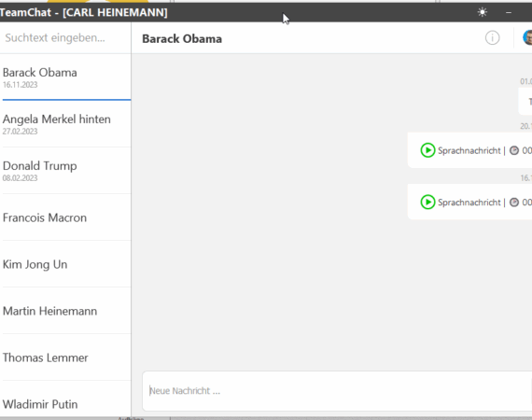Select Francois Macron contact
This screenshot has width=532, height=420.
(65, 217)
